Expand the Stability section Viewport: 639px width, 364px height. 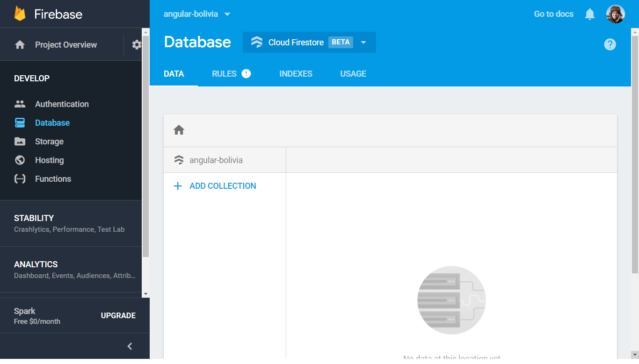click(71, 223)
